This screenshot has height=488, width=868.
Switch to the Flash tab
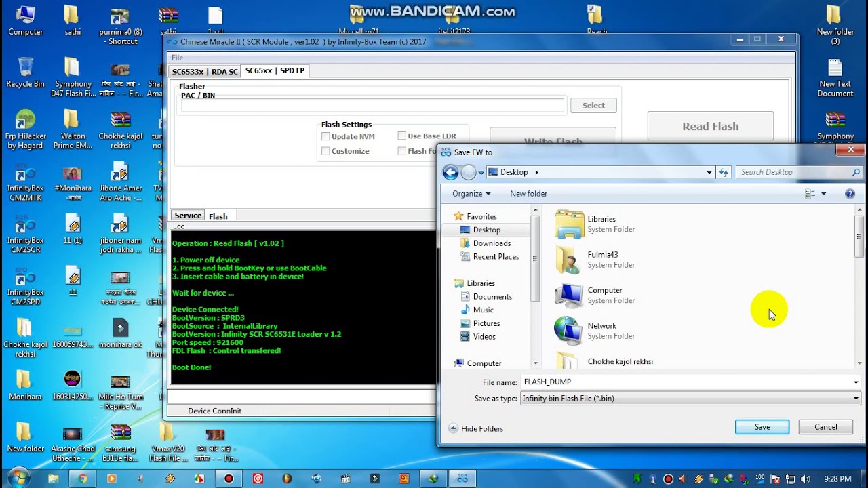[x=218, y=216]
